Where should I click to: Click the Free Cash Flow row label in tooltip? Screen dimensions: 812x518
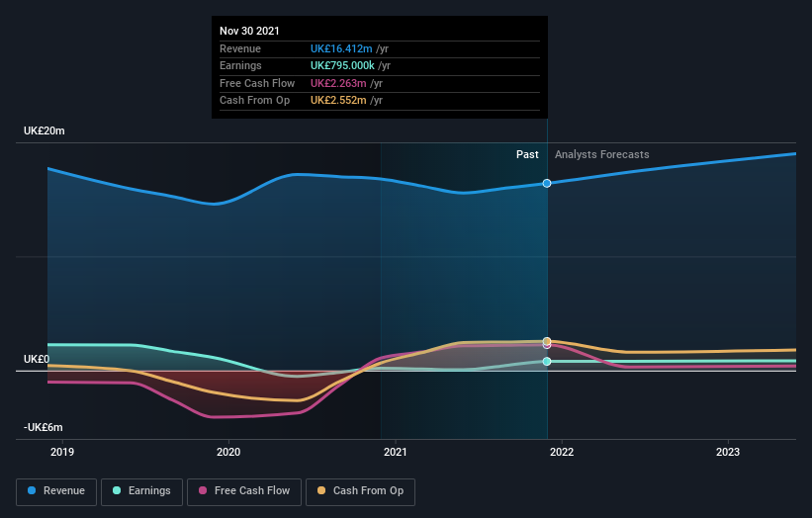click(x=257, y=83)
